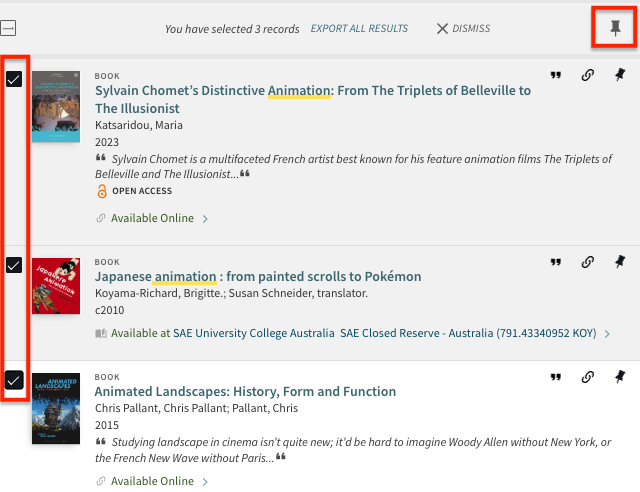Uncheck the Sylvain Chomet book checkbox
Screen dimensions: 640x492
pos(14,79)
